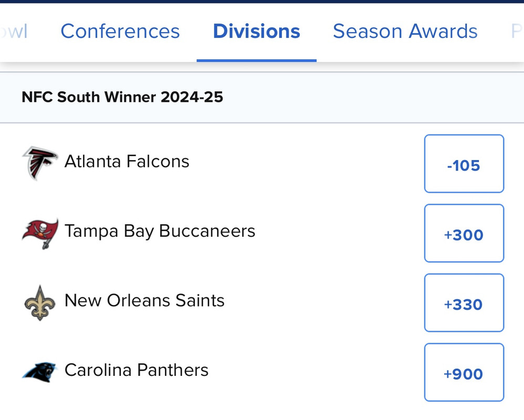Click the Carolina Panthers team name
This screenshot has height=420, width=524.
click(x=137, y=370)
